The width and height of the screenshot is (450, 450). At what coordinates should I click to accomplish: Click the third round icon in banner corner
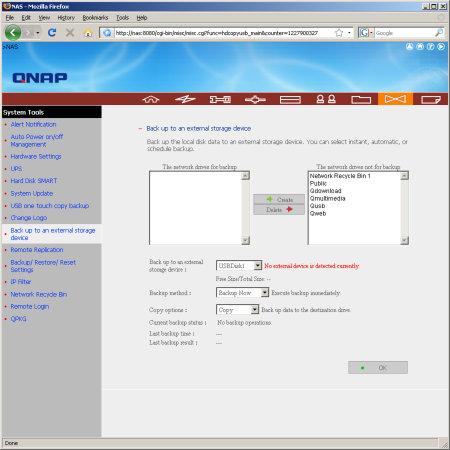[431, 47]
